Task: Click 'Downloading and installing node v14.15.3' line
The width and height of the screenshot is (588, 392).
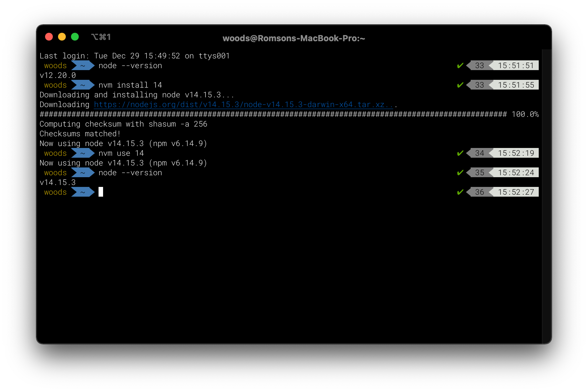Action: pos(136,95)
